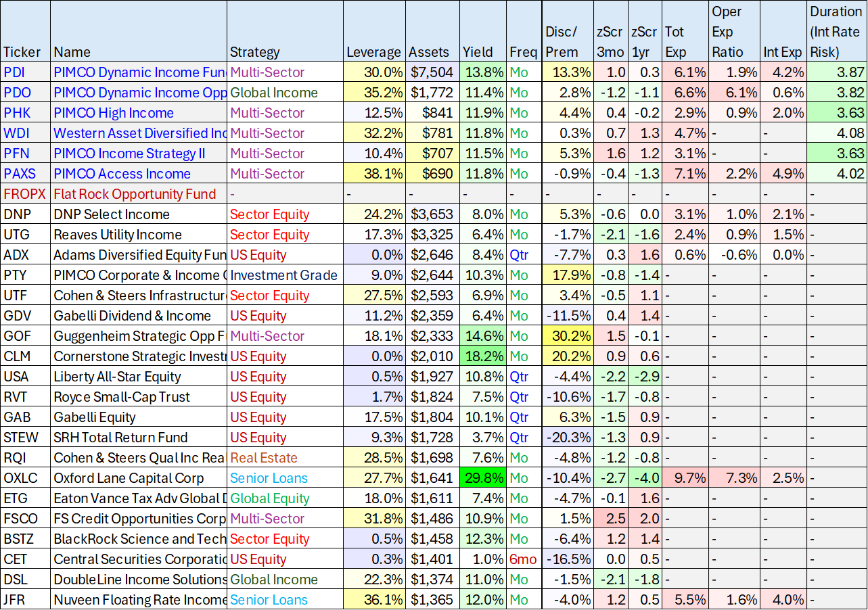Viewport: 868px width, 610px height.
Task: Click the -0.6% operating expense for ADX
Action: pos(734,255)
